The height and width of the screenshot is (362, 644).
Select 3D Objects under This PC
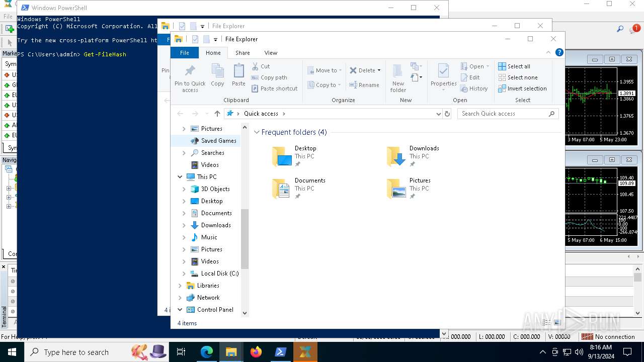pyautogui.click(x=210, y=189)
